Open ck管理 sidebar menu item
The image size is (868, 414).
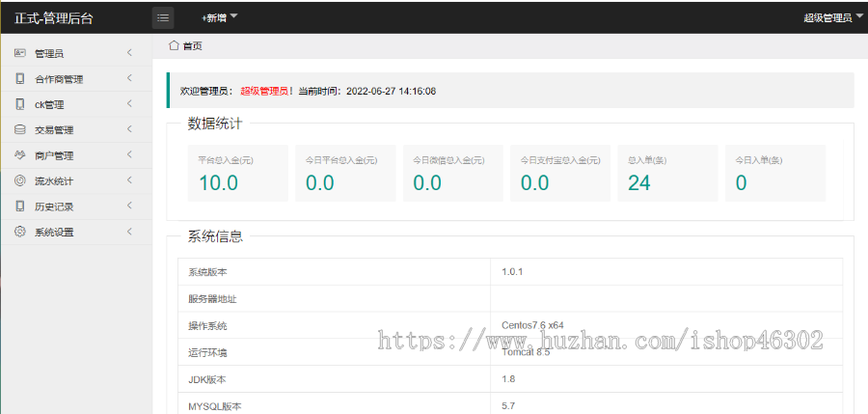click(x=76, y=104)
